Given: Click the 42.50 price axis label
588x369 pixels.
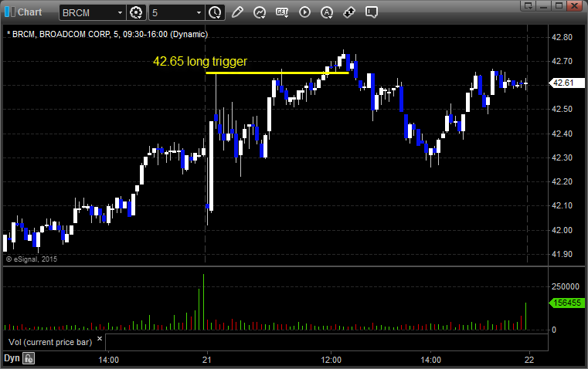Looking at the screenshot, I should pos(563,109).
